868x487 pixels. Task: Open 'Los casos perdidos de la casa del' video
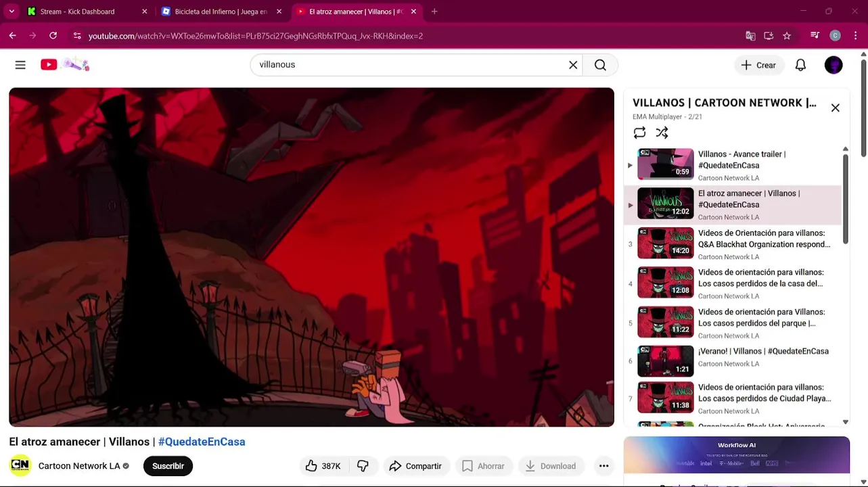point(760,278)
